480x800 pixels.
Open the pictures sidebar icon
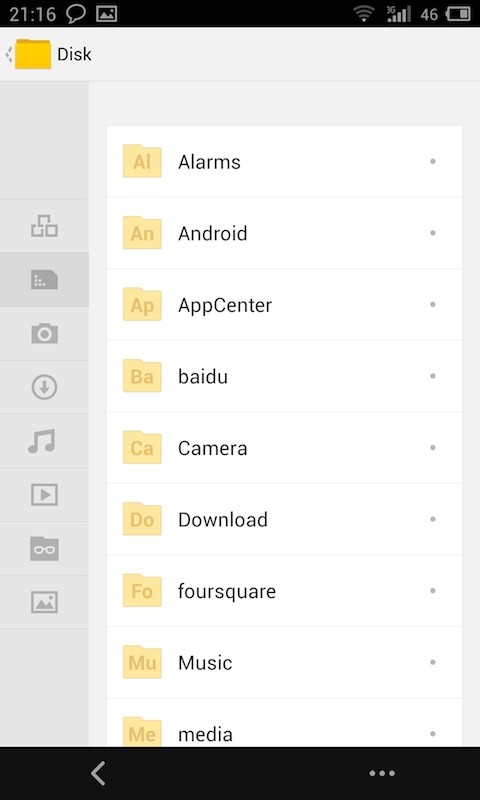(x=44, y=603)
